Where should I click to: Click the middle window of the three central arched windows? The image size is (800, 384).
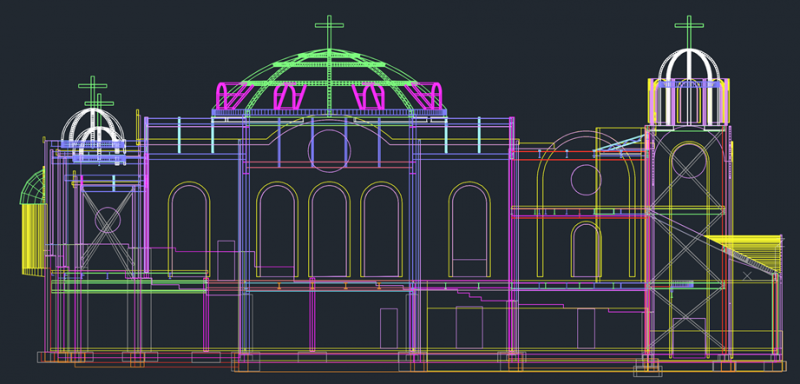click(329, 229)
